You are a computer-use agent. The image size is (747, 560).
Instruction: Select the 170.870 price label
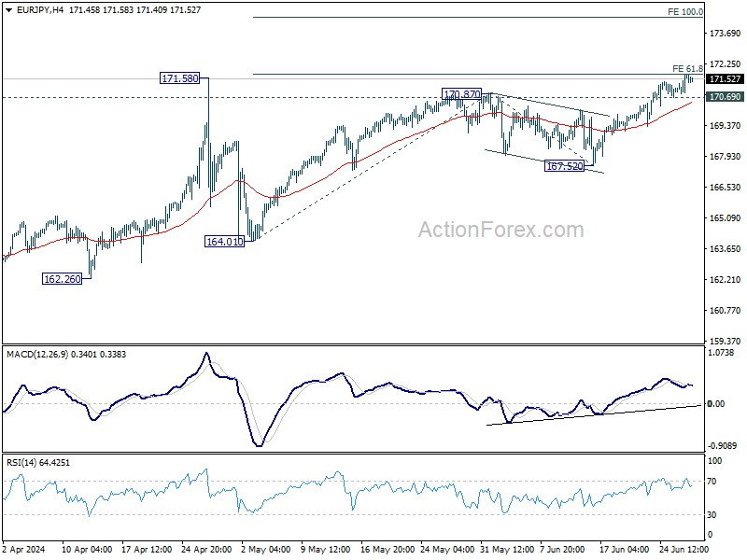(461, 94)
